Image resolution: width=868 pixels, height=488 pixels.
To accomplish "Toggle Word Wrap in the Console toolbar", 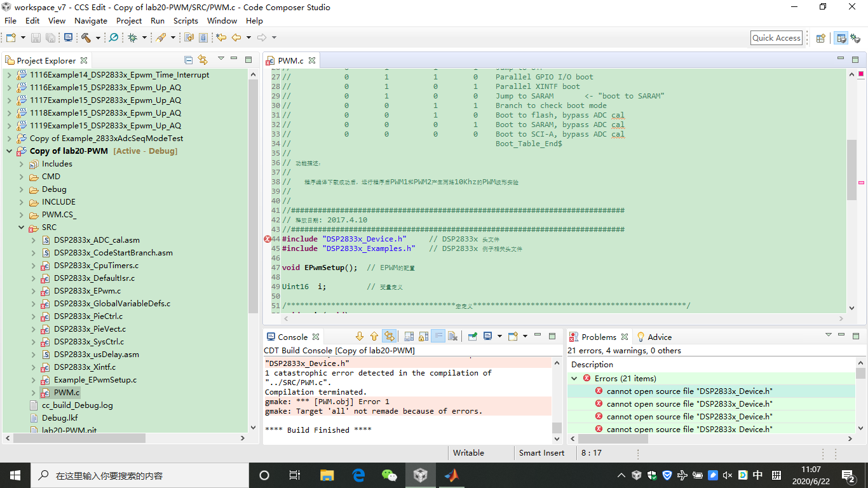I will coord(438,337).
